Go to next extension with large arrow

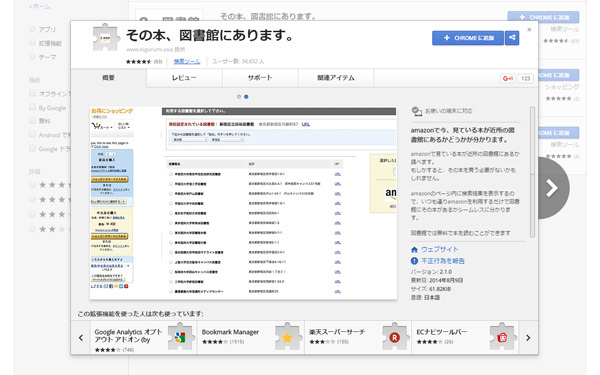[553, 188]
